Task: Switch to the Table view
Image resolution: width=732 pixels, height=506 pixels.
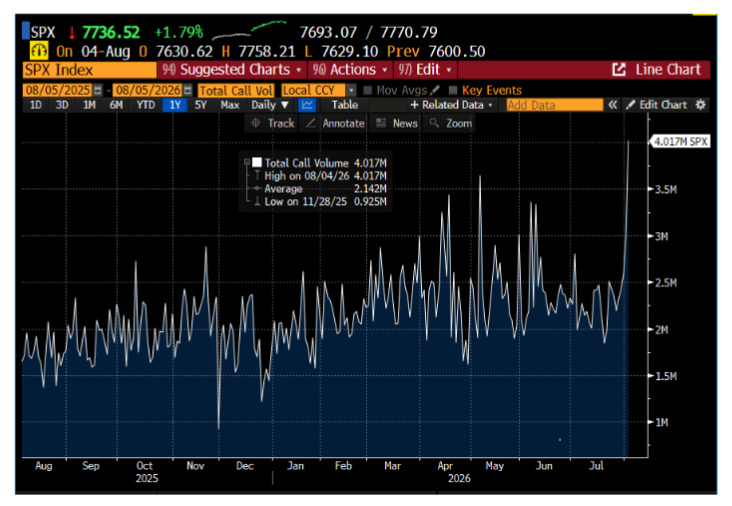Action: [345, 105]
